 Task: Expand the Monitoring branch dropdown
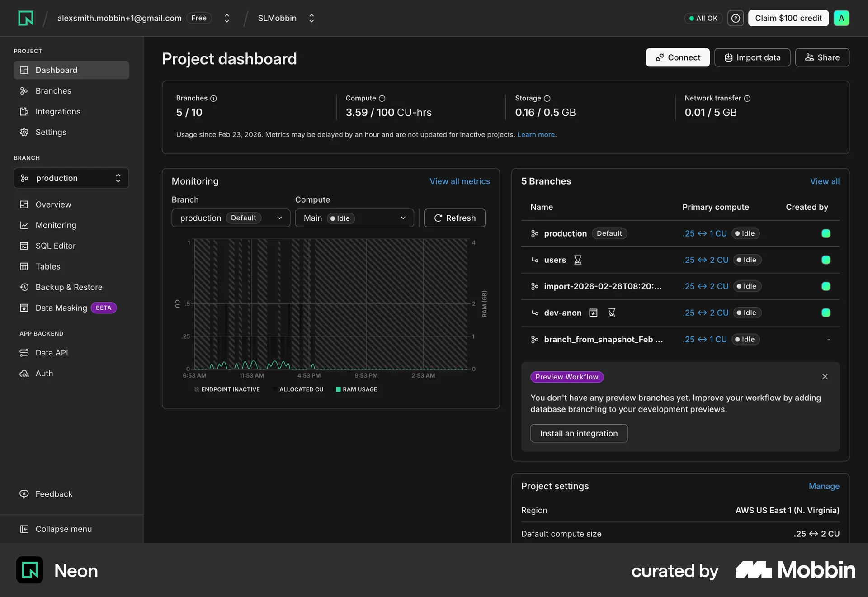[231, 218]
